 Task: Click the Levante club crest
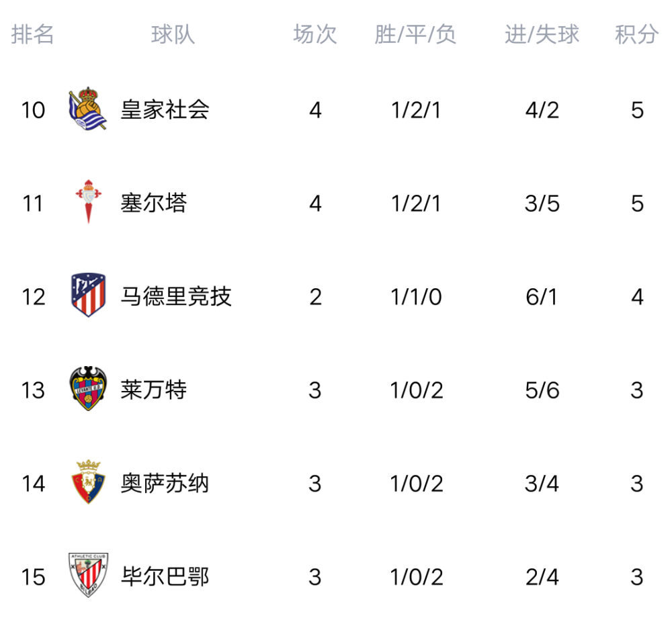(88, 388)
